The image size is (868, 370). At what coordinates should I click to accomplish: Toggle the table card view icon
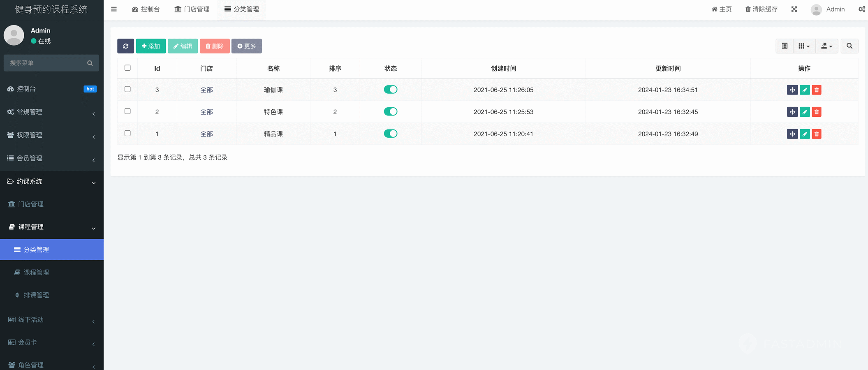click(785, 46)
